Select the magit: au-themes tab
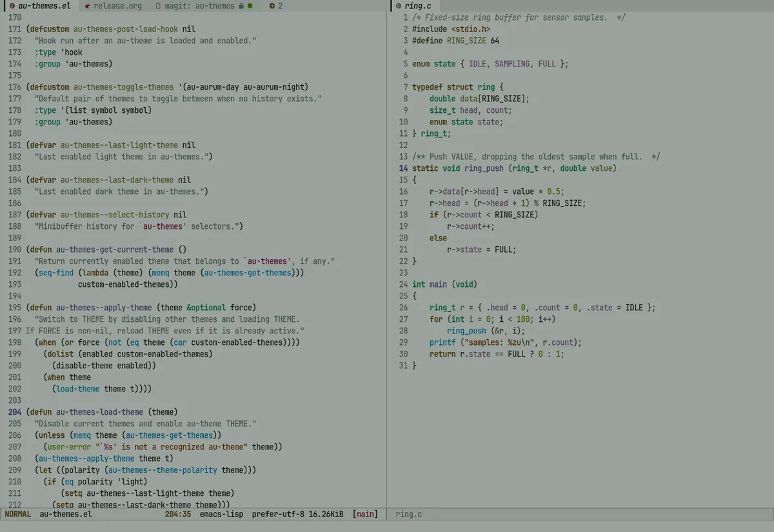The width and height of the screenshot is (774, 532). (x=204, y=6)
